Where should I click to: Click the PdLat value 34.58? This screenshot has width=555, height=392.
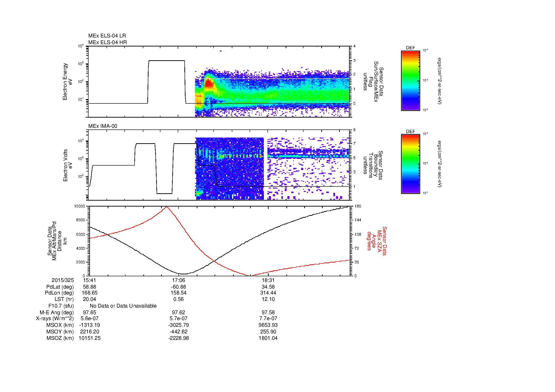[x=268, y=287]
